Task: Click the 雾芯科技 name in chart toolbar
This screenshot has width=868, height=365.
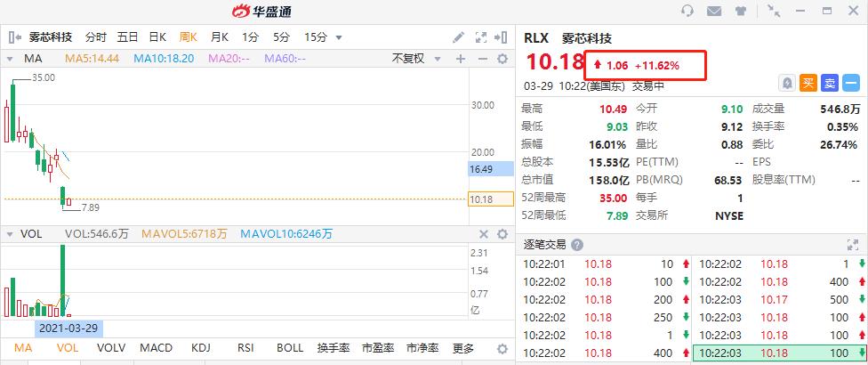Action: coord(51,37)
